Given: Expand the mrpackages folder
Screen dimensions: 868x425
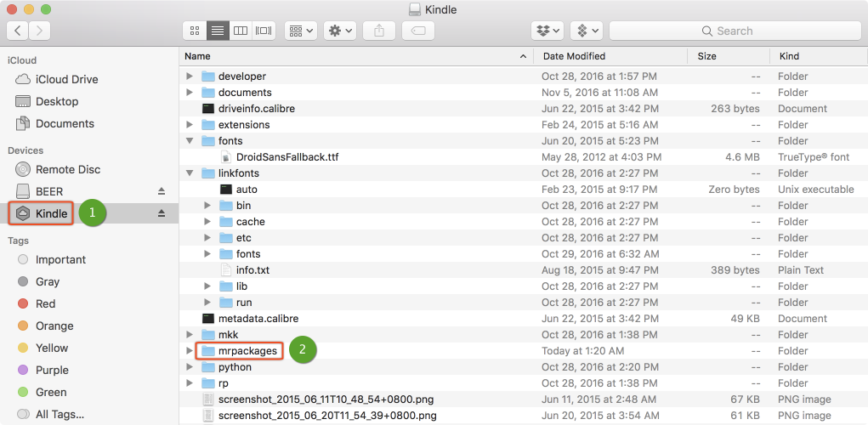Looking at the screenshot, I should click(190, 351).
